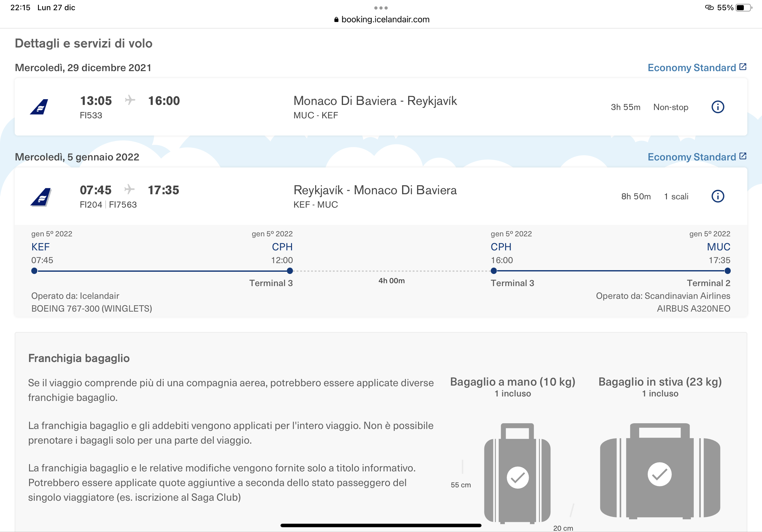Viewport: 762px width, 532px height.
Task: Tap the 3h 55m duration text
Action: 626,107
